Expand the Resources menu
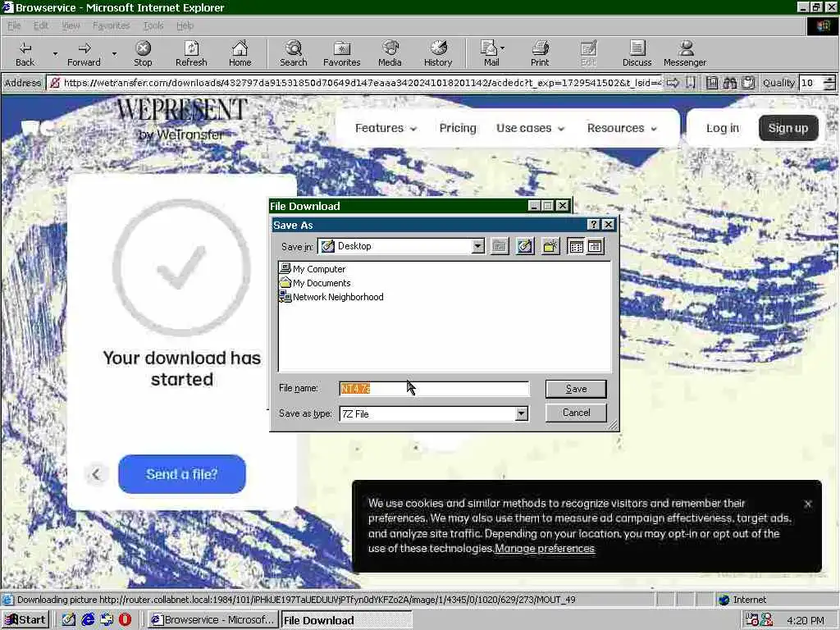Image resolution: width=840 pixels, height=630 pixels. click(x=622, y=128)
